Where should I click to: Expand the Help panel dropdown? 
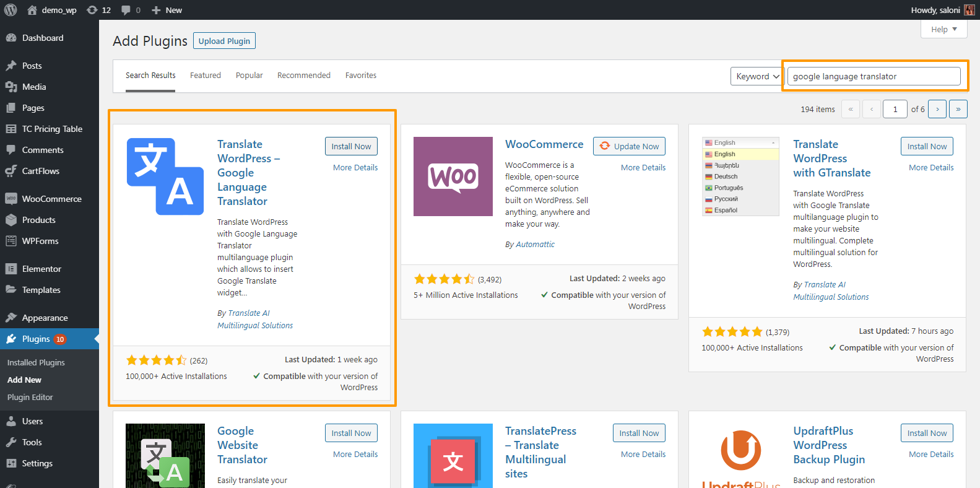coord(944,29)
